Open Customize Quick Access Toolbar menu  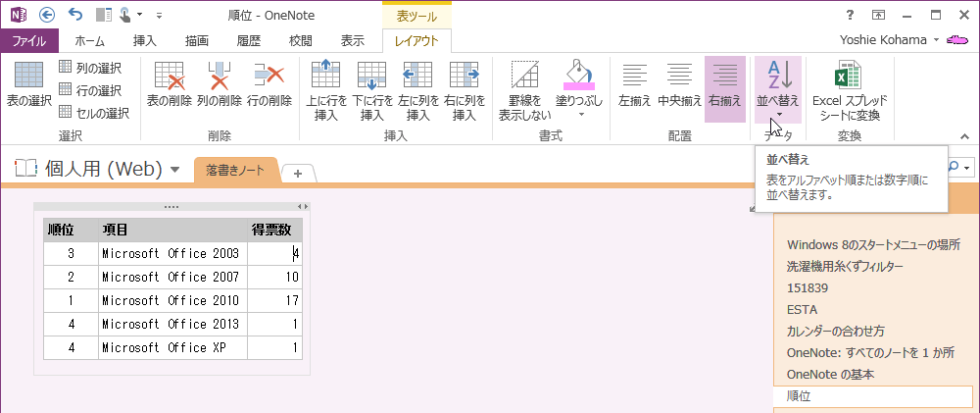159,15
